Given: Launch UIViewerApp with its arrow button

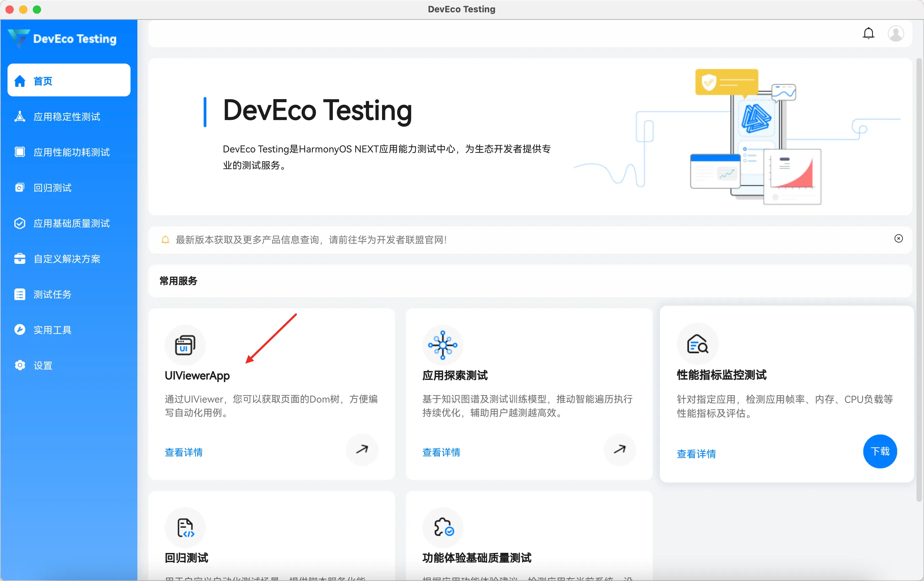Looking at the screenshot, I should 362,449.
